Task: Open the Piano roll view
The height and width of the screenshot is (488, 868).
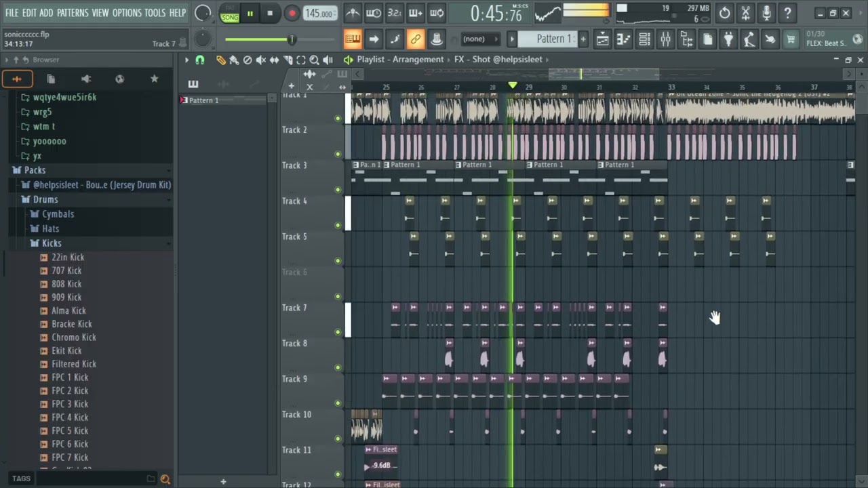Action: 623,39
